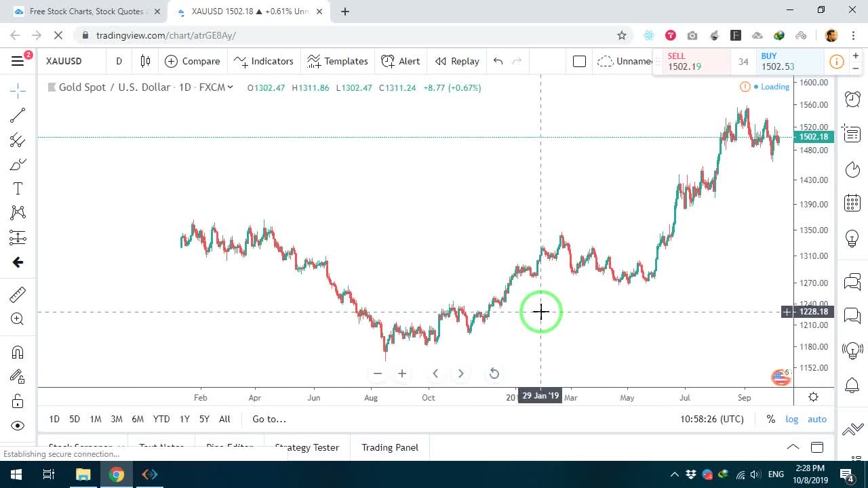This screenshot has height=488, width=868.
Task: Open the Go to... date dialog
Action: [x=269, y=419]
